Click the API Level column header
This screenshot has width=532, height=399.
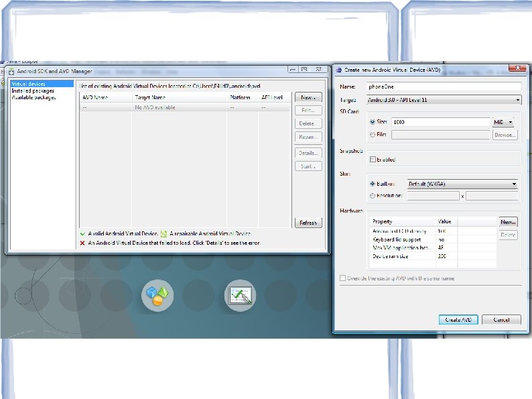(x=274, y=97)
